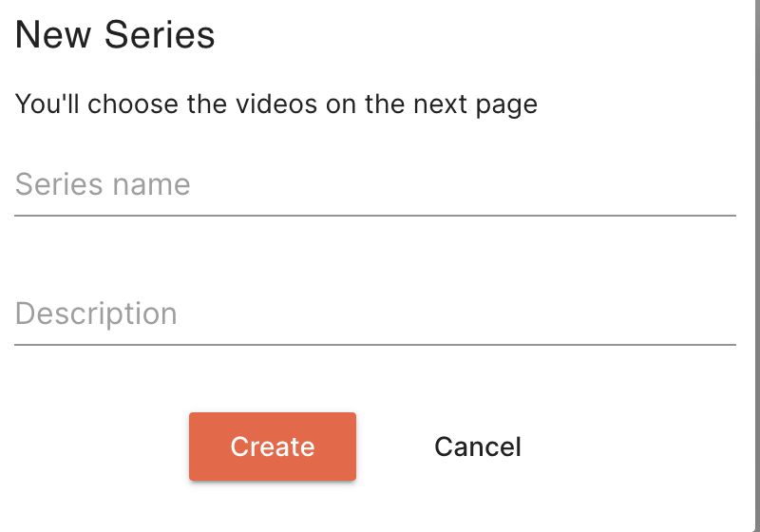Select the Cancel text button
Image resolution: width=760 pixels, height=532 pixels.
pos(478,446)
